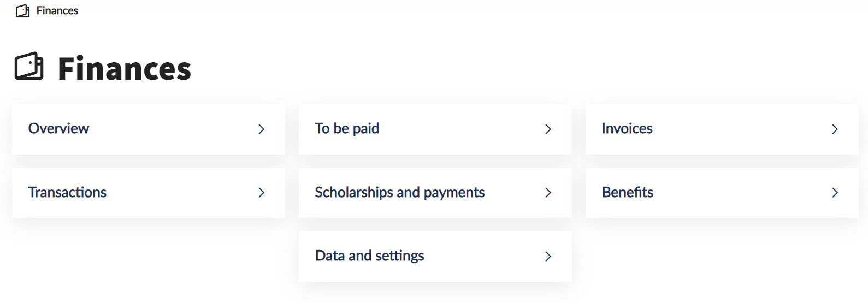Click the arrow icon on the Invoices card

click(x=835, y=129)
